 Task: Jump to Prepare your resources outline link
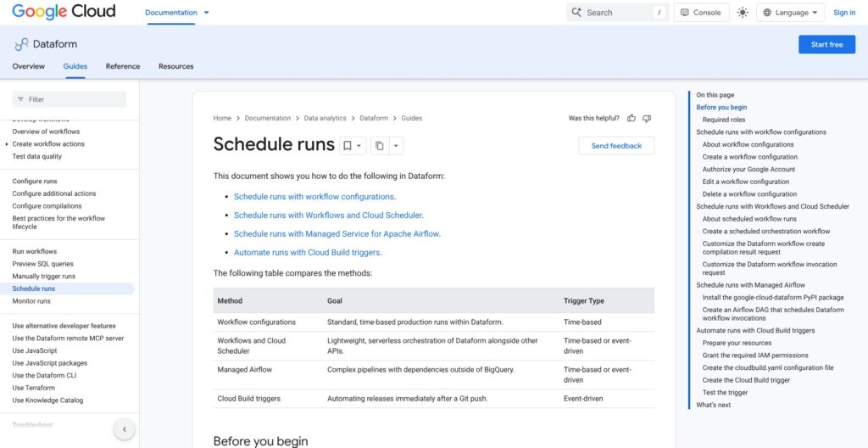[x=737, y=343]
